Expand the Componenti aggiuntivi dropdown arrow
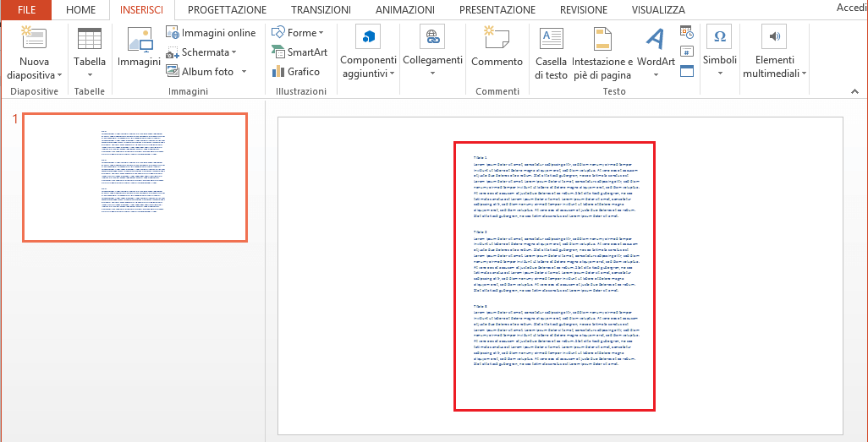The height and width of the screenshot is (442, 868). pyautogui.click(x=392, y=75)
